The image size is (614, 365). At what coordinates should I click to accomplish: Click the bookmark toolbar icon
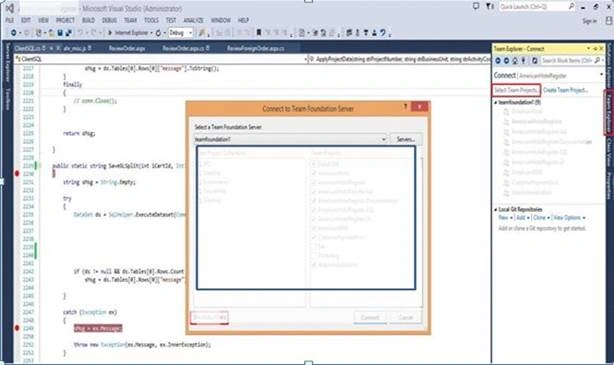coord(259,33)
